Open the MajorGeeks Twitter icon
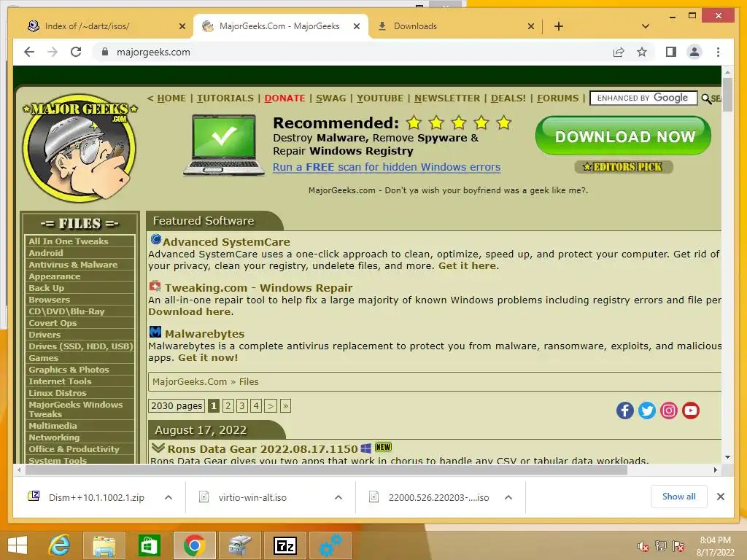747x560 pixels. [x=646, y=411]
